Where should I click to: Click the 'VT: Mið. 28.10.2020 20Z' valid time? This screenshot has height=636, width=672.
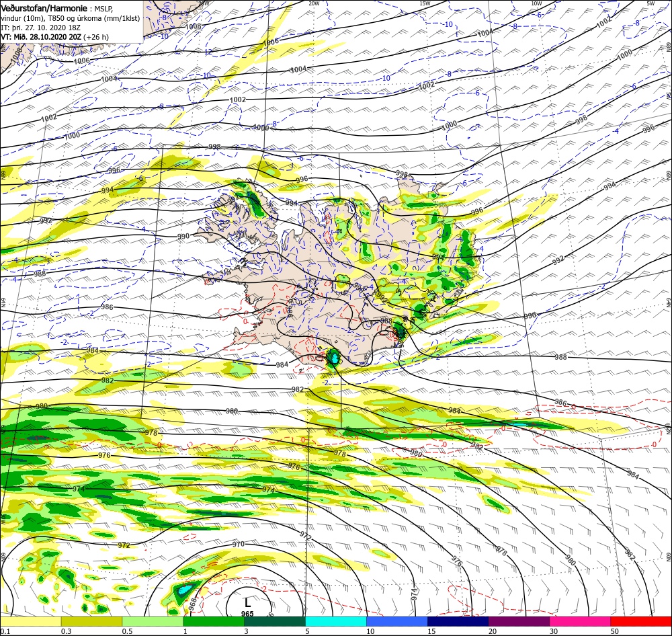point(41,37)
